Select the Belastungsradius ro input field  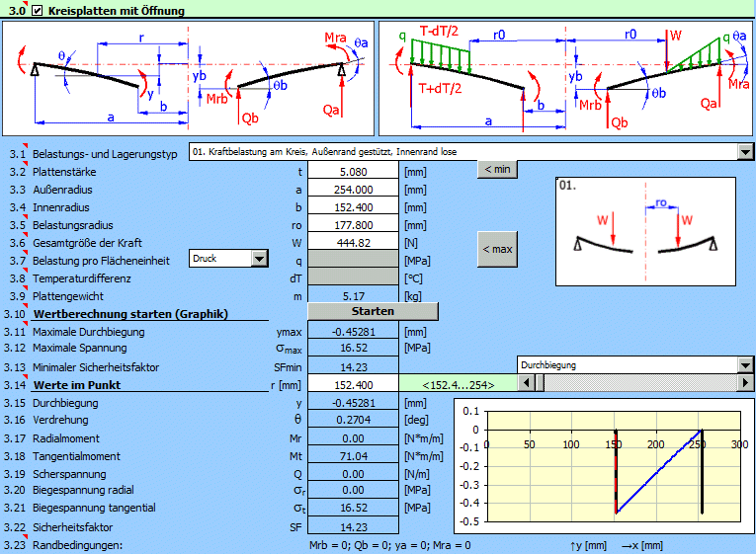coord(353,223)
